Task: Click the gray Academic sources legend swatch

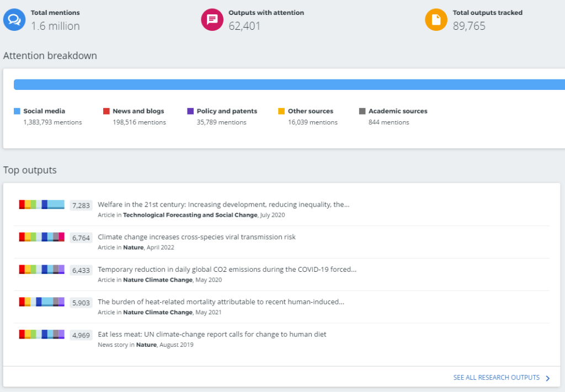Action: (x=362, y=111)
